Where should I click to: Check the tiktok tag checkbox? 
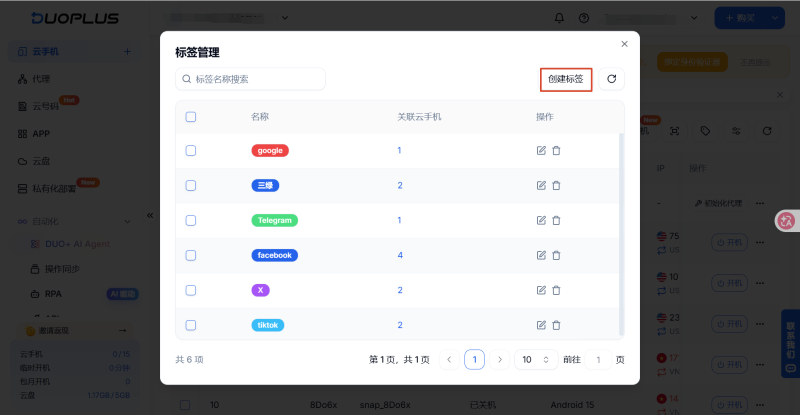[x=191, y=325]
